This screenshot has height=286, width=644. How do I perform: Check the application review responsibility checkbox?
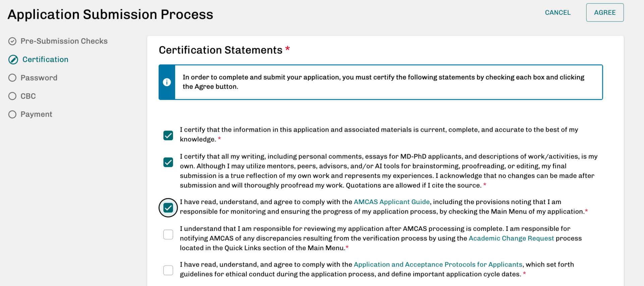[x=168, y=234]
